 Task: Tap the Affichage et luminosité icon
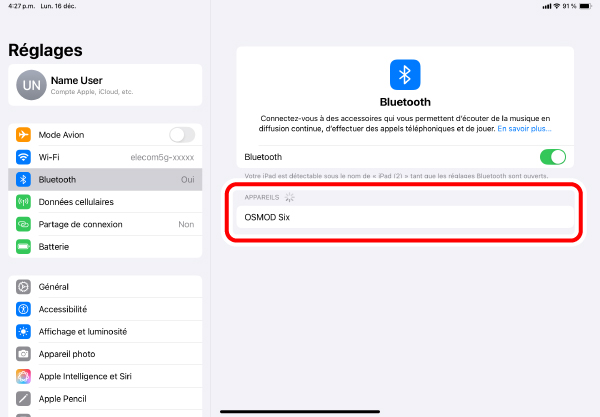23,331
